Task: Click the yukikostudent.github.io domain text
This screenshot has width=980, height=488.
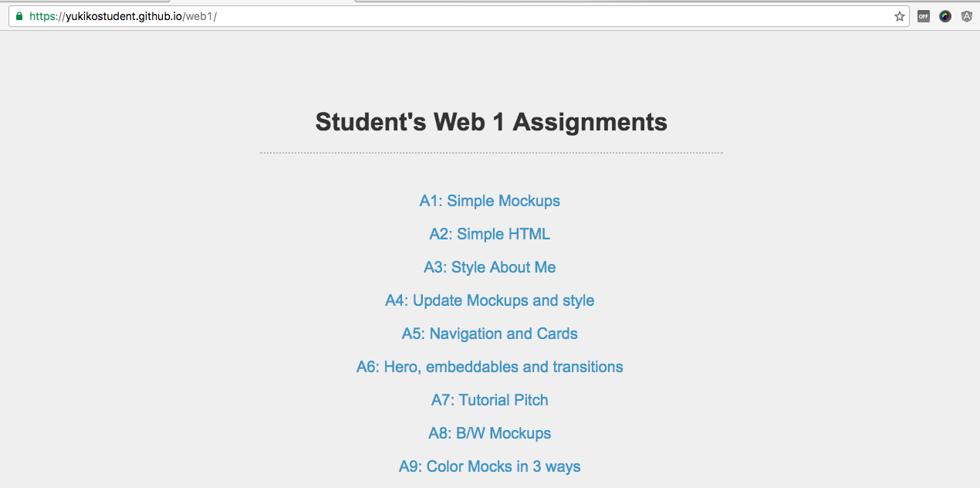Action: tap(123, 16)
